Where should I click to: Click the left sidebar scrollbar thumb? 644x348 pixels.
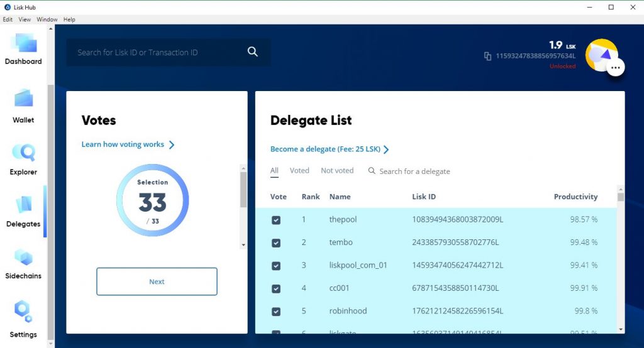50,212
